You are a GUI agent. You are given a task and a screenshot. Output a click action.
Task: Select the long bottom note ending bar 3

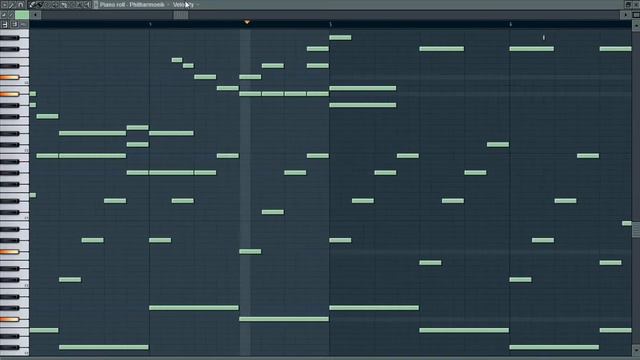pyautogui.click(x=104, y=347)
